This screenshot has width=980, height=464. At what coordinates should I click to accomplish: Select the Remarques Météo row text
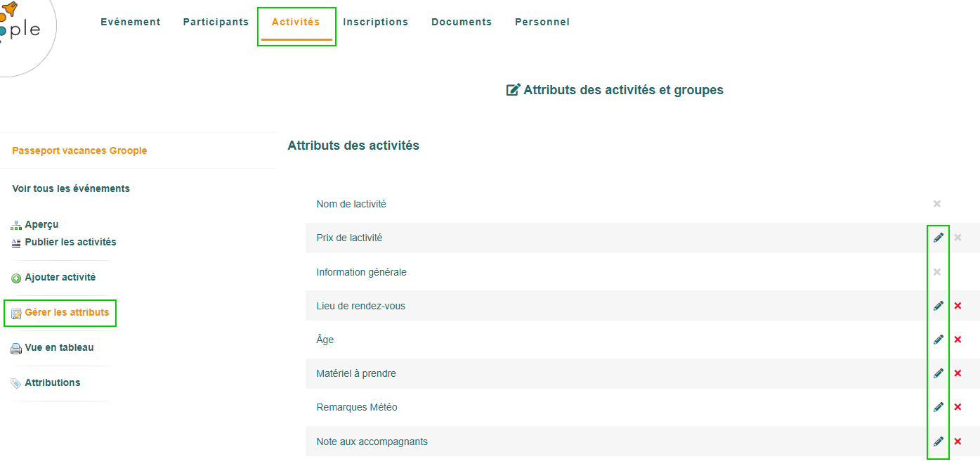pyautogui.click(x=357, y=407)
